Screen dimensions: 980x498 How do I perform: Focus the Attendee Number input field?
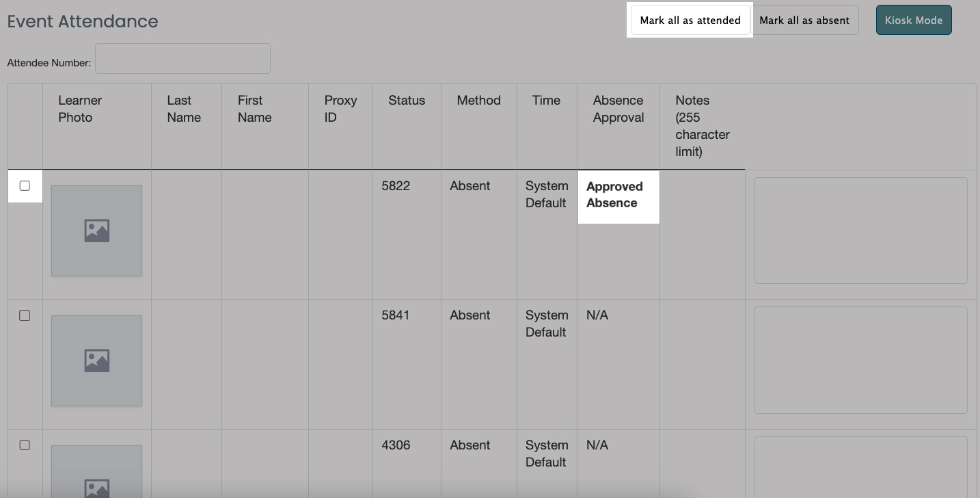pyautogui.click(x=182, y=59)
